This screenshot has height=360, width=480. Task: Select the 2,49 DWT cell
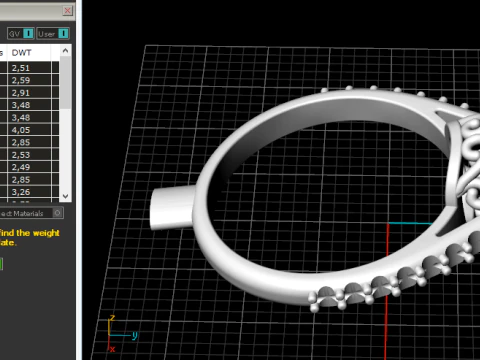click(x=29, y=167)
